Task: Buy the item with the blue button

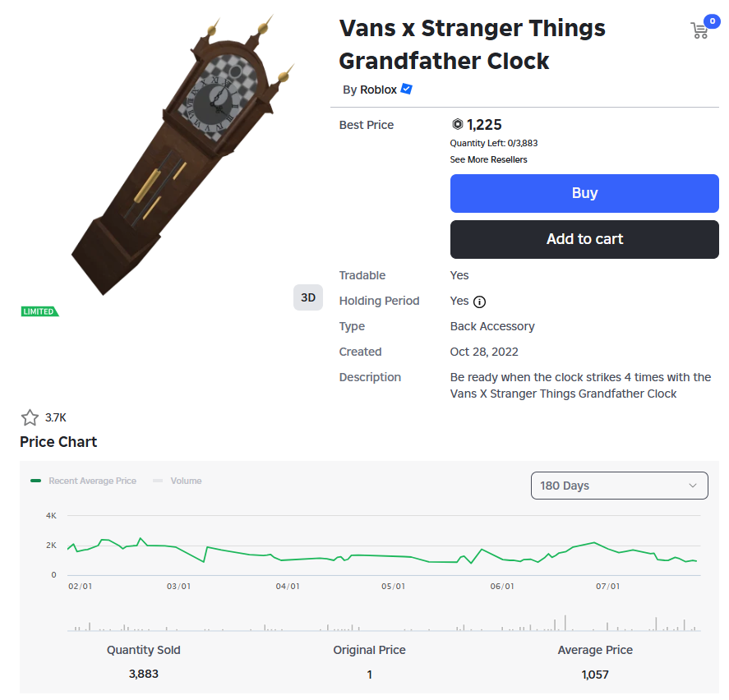Action: tap(584, 193)
